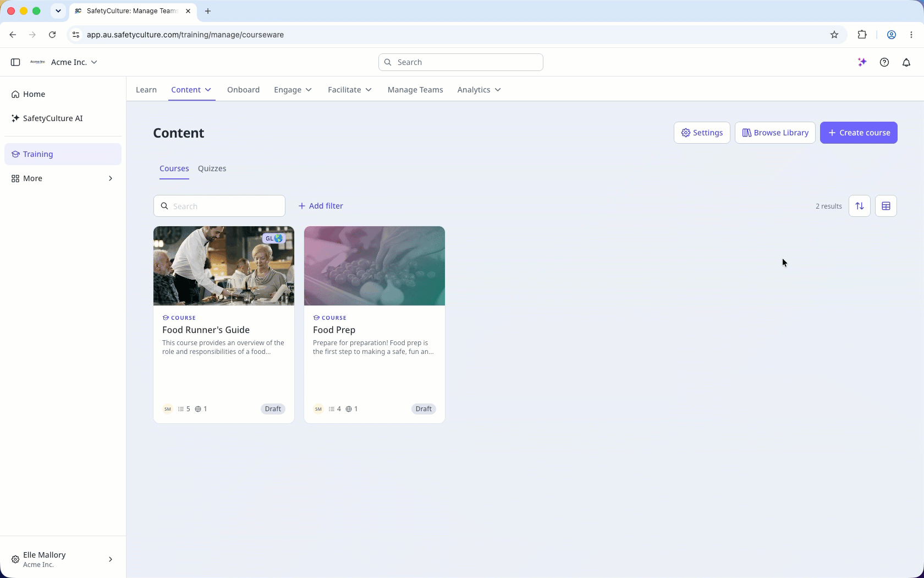
Task: Select Training in the sidebar
Action: click(x=63, y=154)
